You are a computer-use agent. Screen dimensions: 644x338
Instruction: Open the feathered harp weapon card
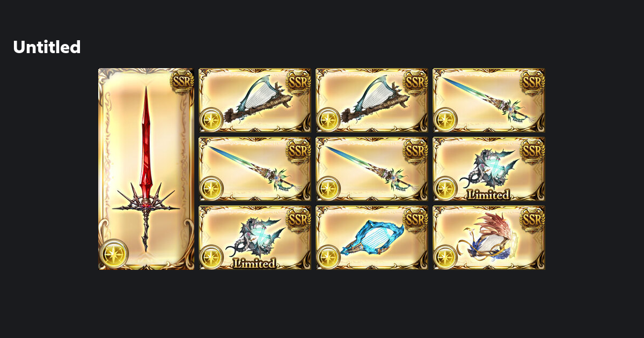489,238
